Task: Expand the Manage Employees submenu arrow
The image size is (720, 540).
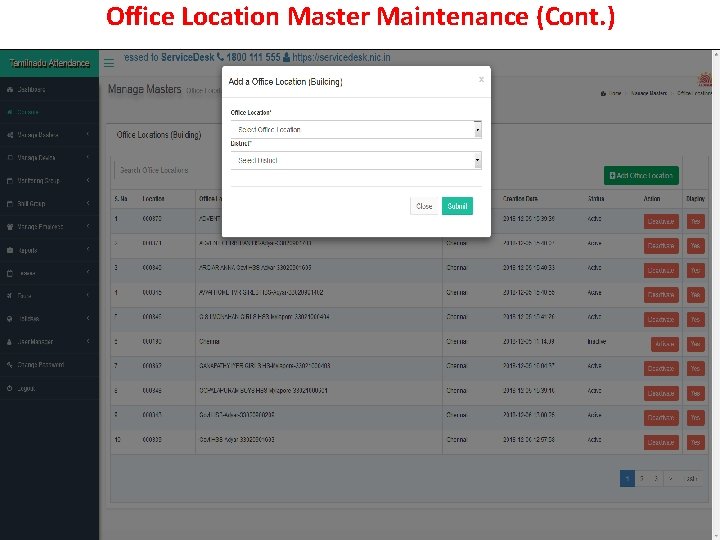Action: click(88, 226)
